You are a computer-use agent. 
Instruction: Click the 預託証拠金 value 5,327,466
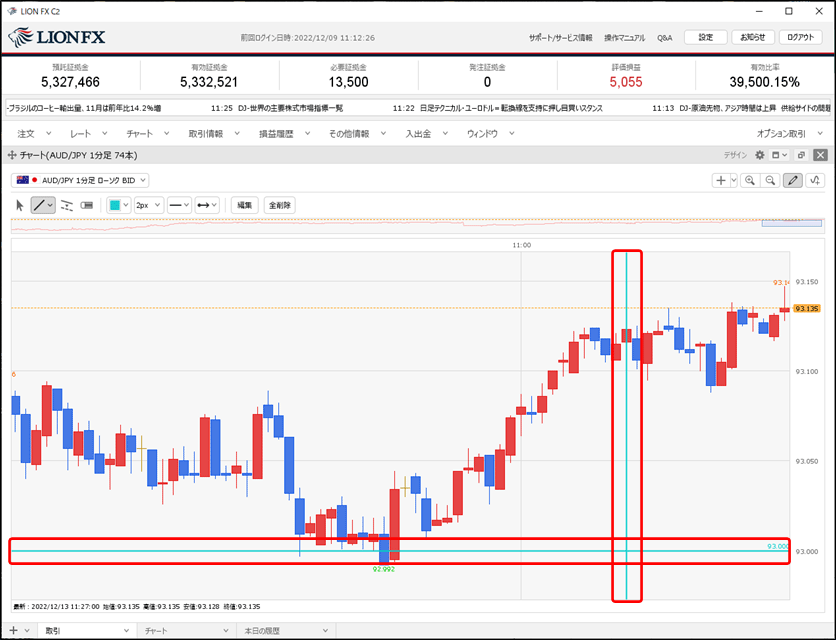70,82
